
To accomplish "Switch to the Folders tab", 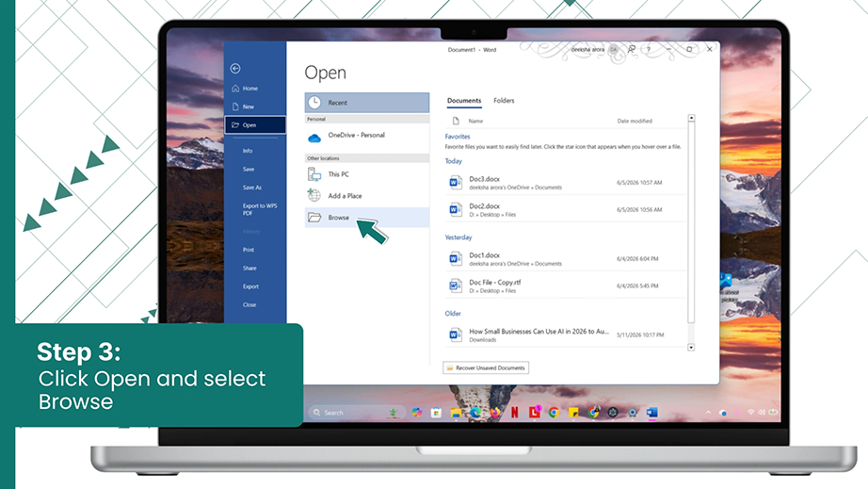I will (504, 100).
